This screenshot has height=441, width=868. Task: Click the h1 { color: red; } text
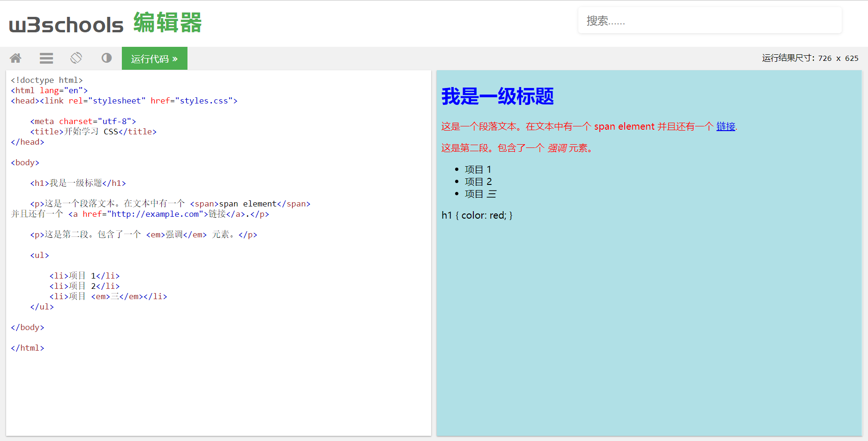477,215
